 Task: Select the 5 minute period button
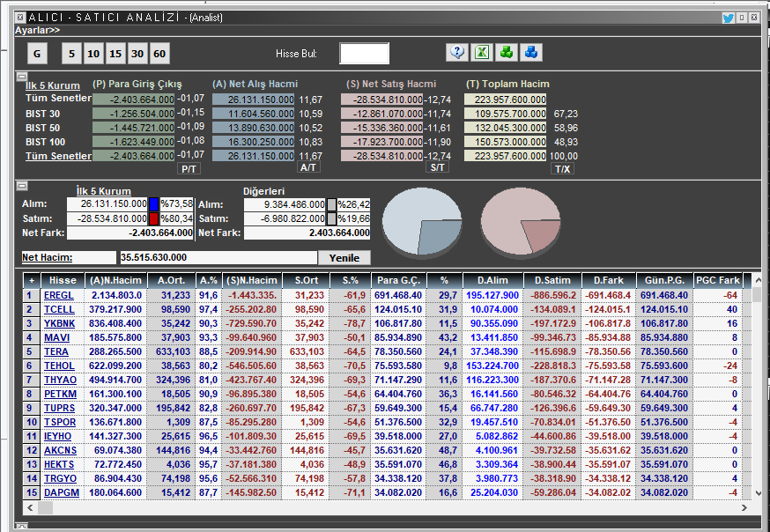(71, 54)
